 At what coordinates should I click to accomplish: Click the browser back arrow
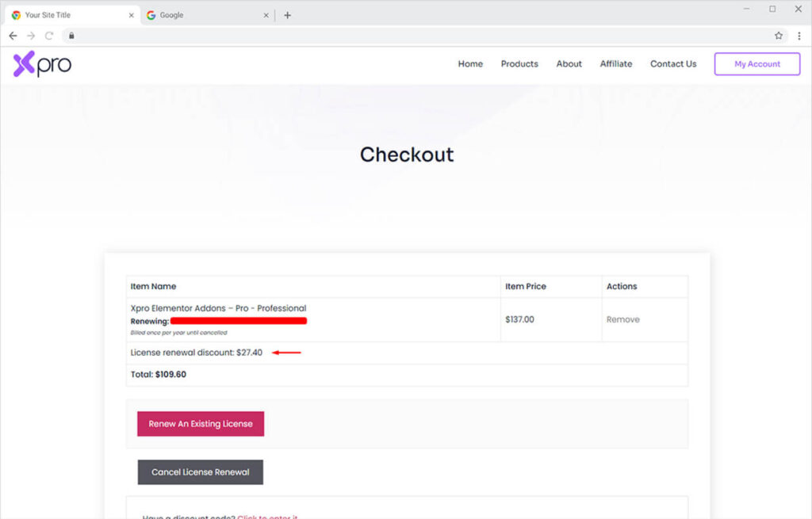coord(13,36)
